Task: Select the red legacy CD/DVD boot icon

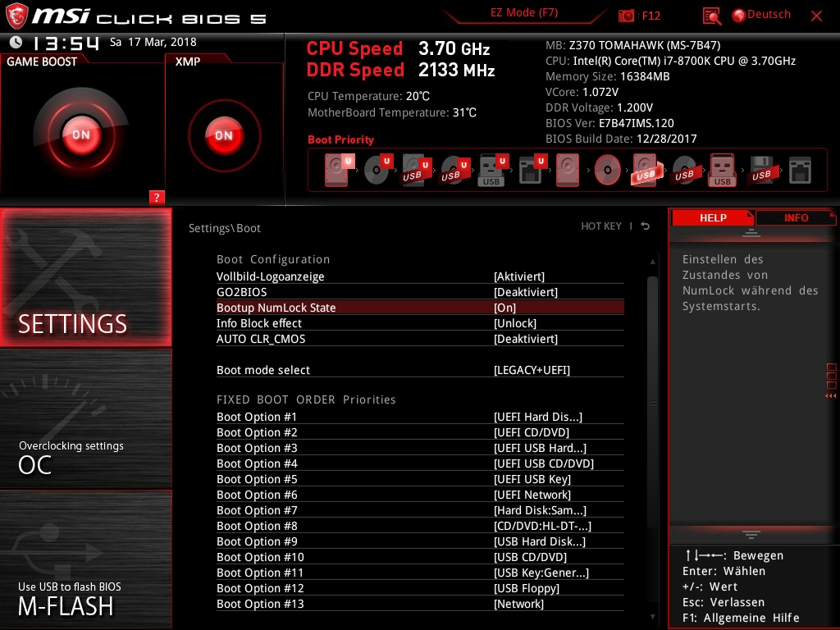Action: point(608,171)
